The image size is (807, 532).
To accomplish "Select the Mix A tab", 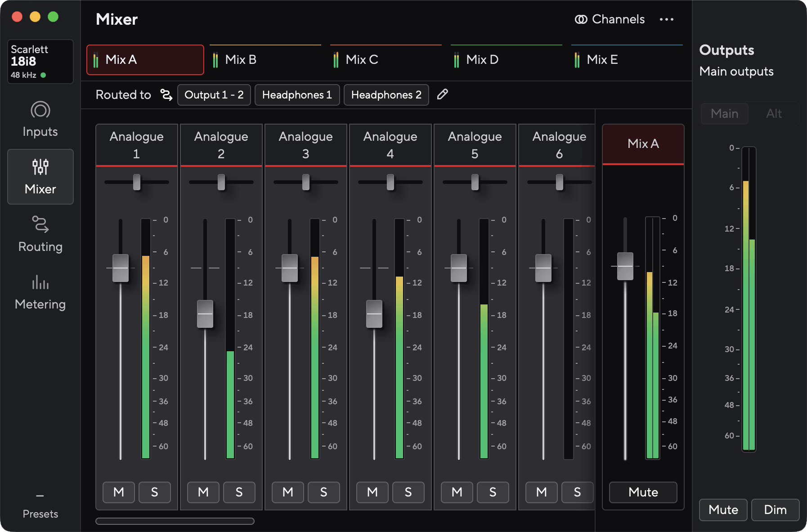I will 145,60.
